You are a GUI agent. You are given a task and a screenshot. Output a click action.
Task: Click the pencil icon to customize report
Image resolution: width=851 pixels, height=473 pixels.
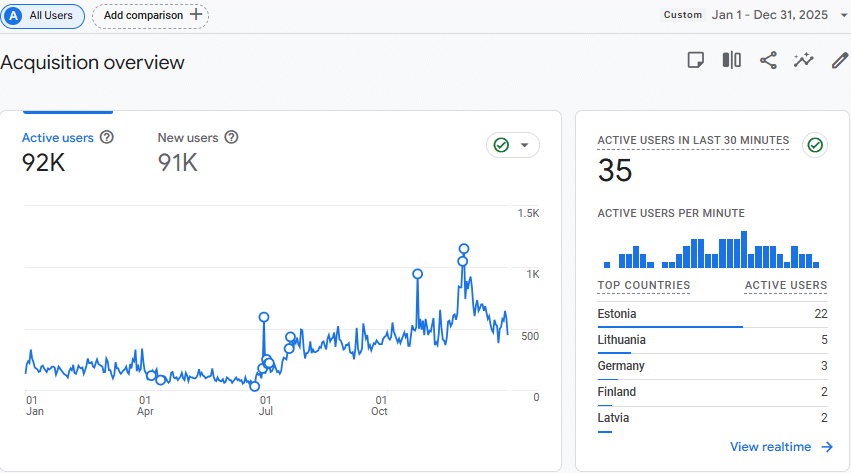840,61
